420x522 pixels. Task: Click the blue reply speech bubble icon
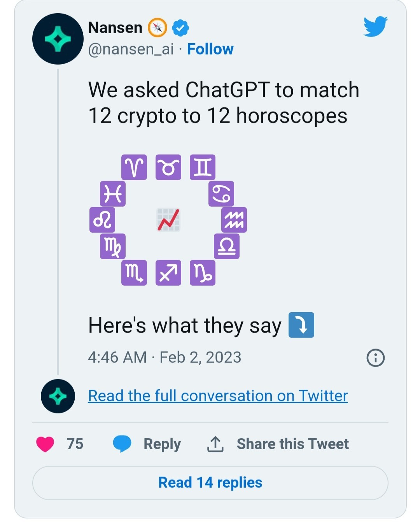(122, 444)
